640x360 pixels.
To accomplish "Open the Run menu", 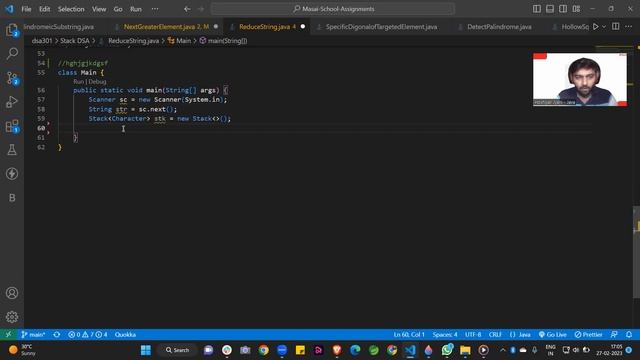I will coord(136,9).
